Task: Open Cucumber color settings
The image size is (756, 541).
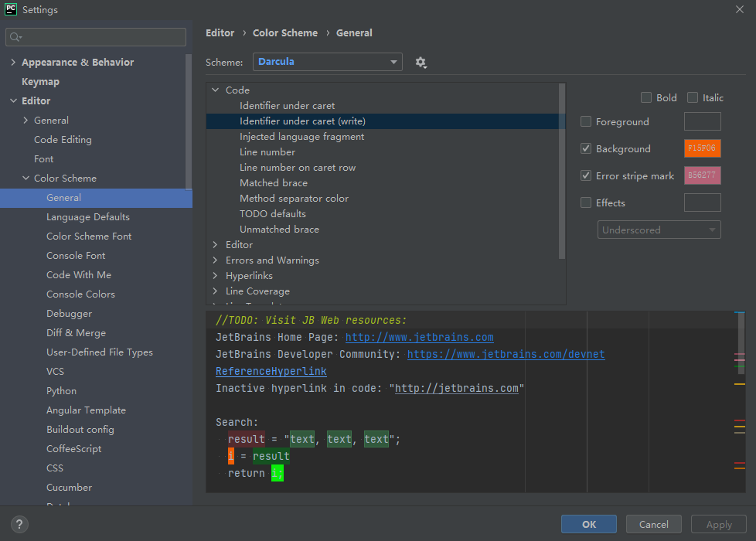Action: tap(69, 487)
